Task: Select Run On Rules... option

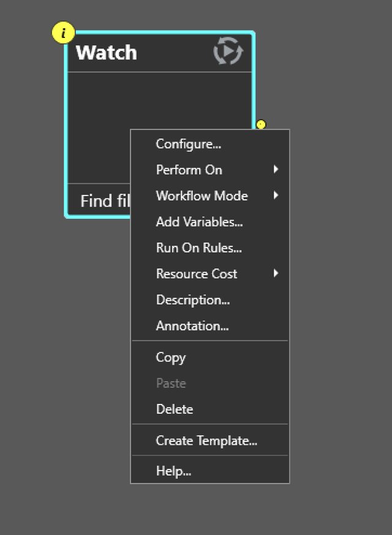Action: tap(210, 248)
